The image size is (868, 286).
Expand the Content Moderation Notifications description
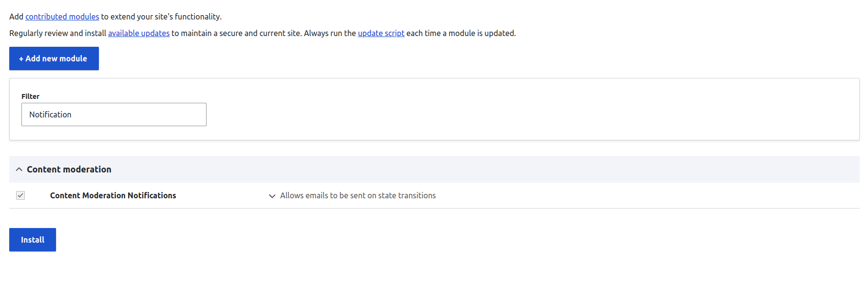click(x=272, y=196)
